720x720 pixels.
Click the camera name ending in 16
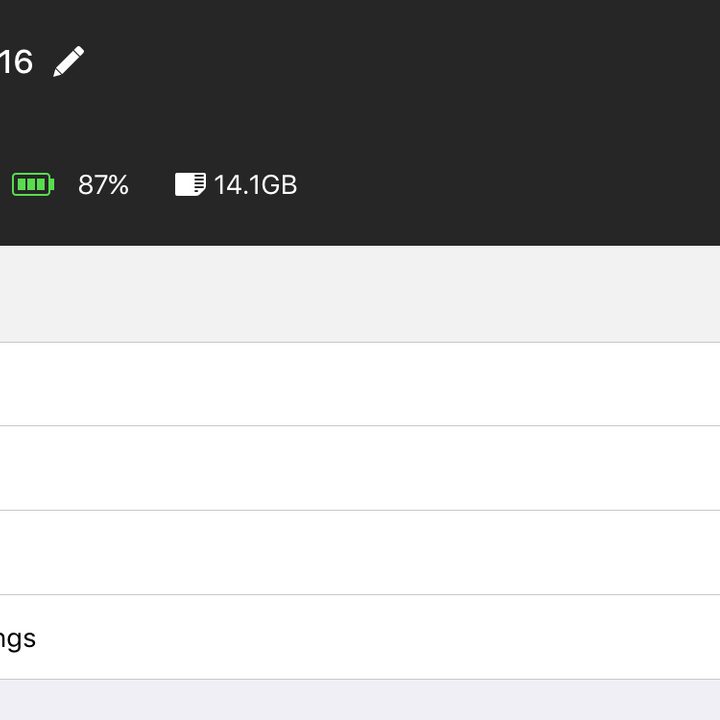(16, 62)
